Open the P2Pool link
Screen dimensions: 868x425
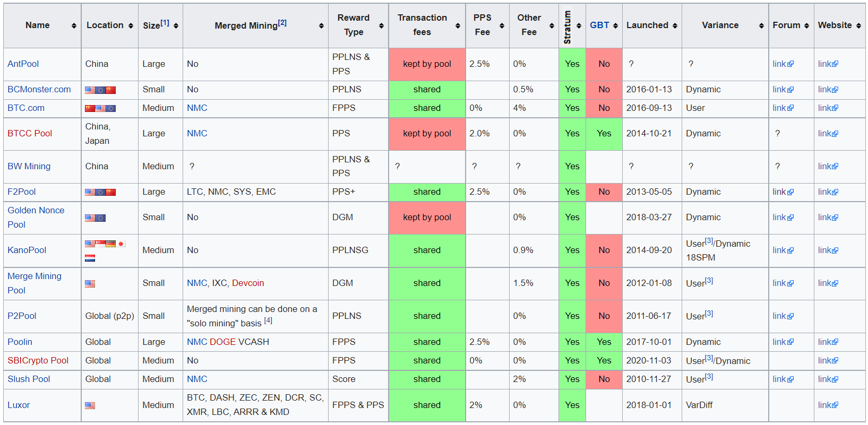(x=22, y=316)
